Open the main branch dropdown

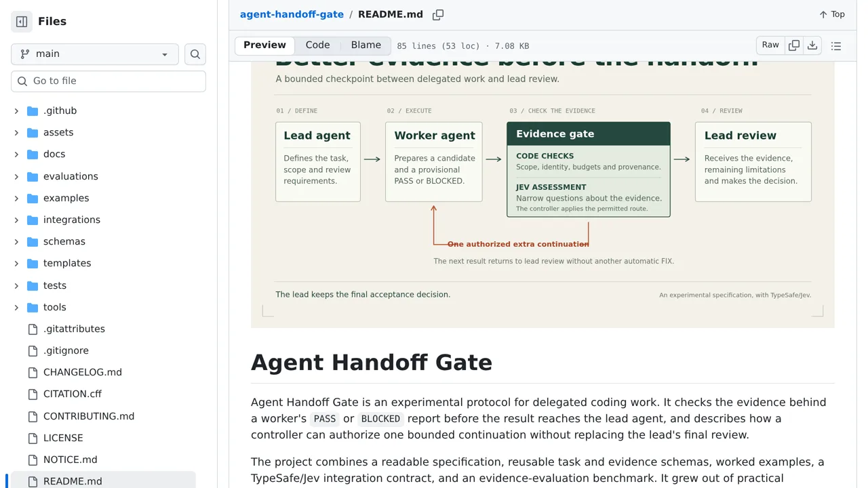95,54
